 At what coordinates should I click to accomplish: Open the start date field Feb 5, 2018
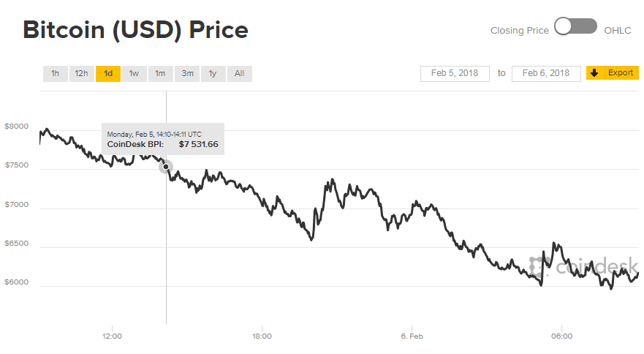point(455,73)
